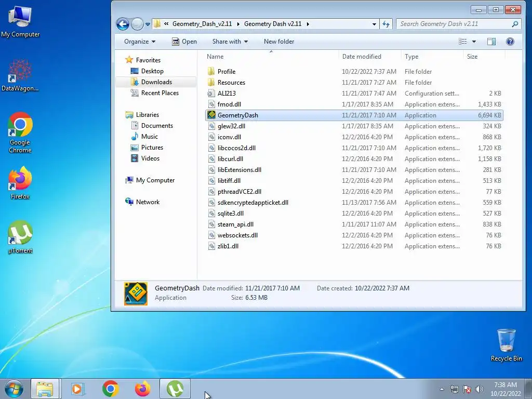
Task: Expand the Share with menu
Action: [230, 42]
